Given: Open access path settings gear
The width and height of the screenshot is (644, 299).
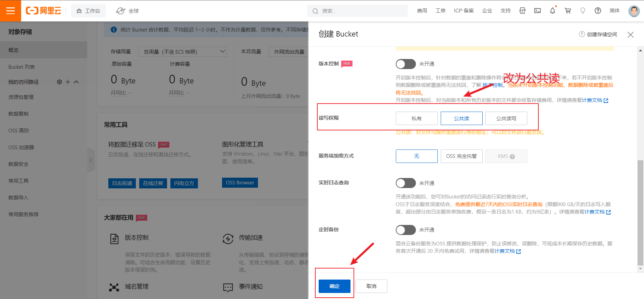Looking at the screenshot, I should [x=59, y=82].
